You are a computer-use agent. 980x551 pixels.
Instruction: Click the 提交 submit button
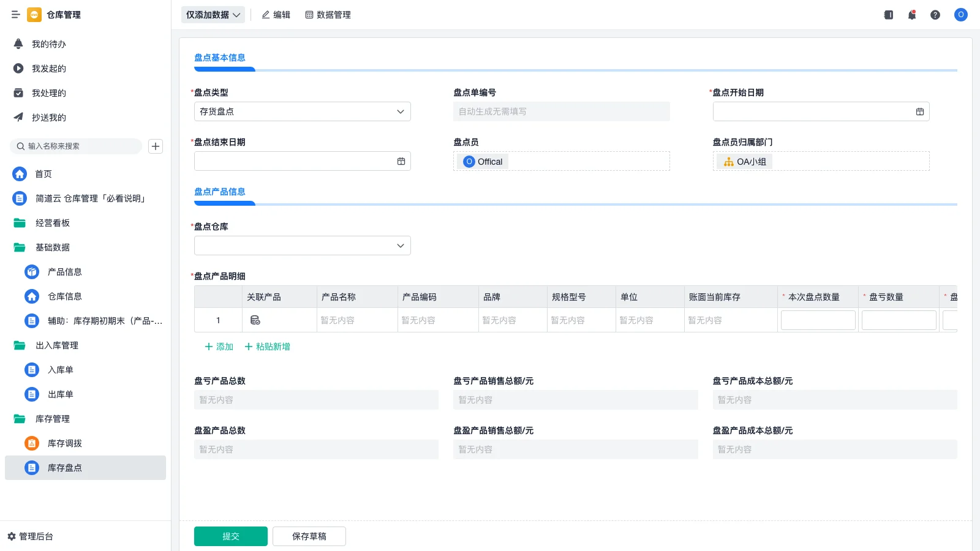coord(231,536)
